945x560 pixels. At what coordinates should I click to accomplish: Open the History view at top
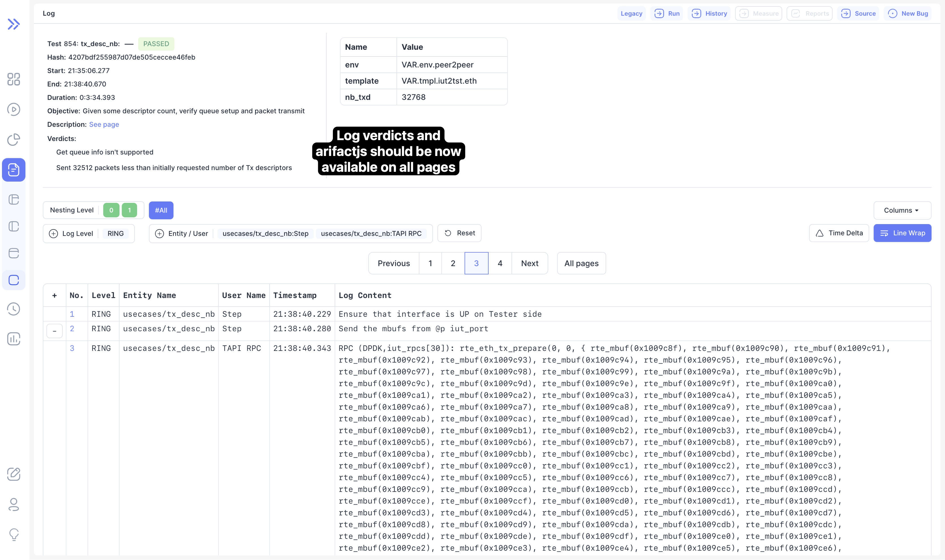pos(709,14)
